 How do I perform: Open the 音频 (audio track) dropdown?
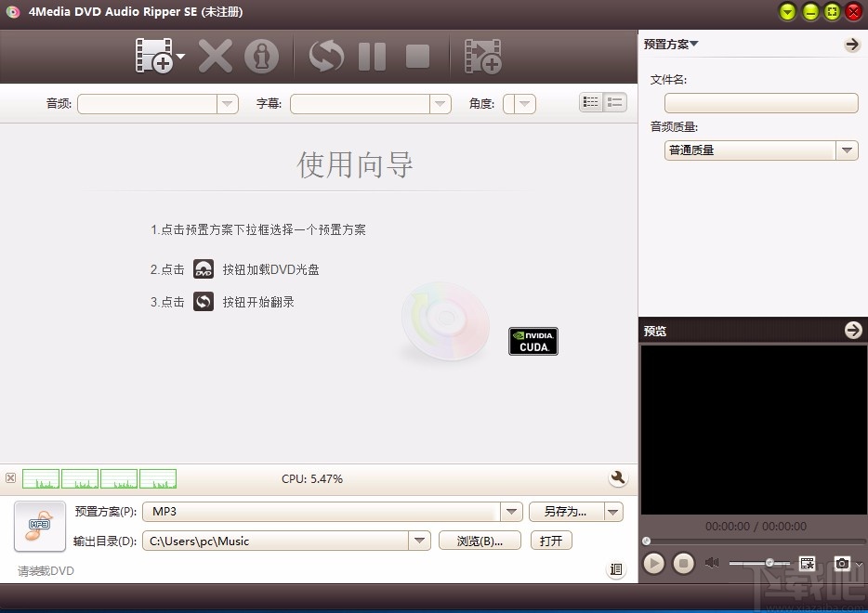coord(228,103)
